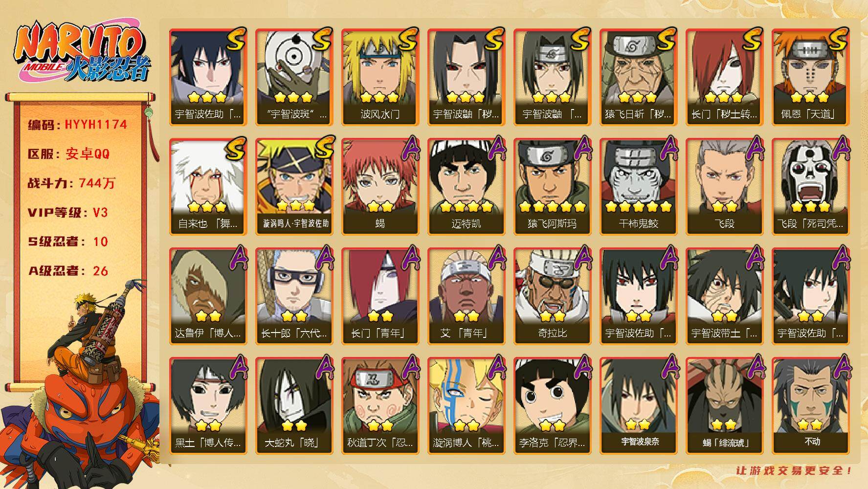Click the 让游戏交易更安全 slogan text
This screenshot has width=868, height=489.
point(795,470)
